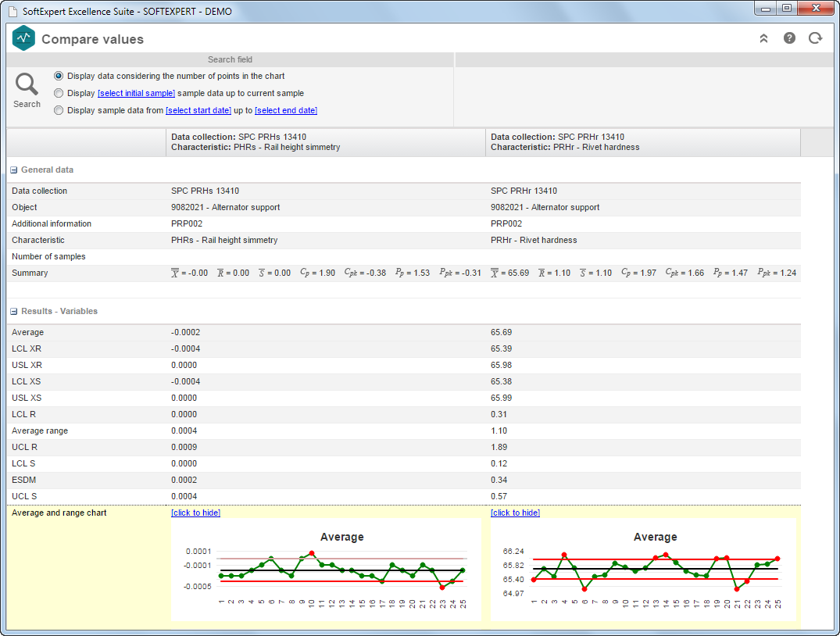Collapse the General data section
The width and height of the screenshot is (840, 636).
[14, 170]
